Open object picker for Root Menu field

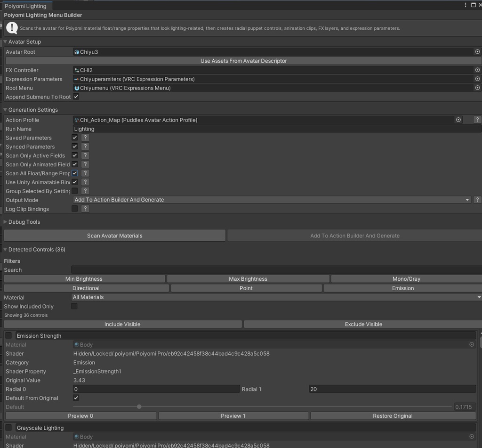pos(477,88)
